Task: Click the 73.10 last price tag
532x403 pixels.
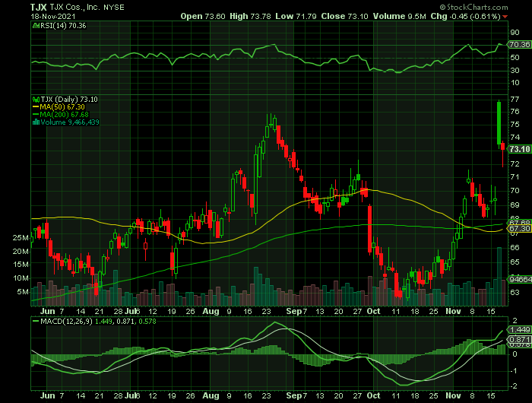Action: 519,149
